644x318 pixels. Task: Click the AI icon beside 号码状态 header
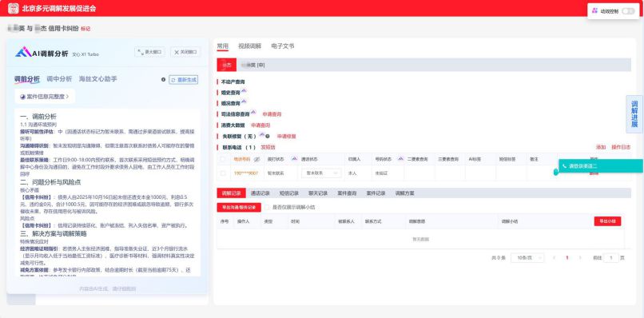401,158
